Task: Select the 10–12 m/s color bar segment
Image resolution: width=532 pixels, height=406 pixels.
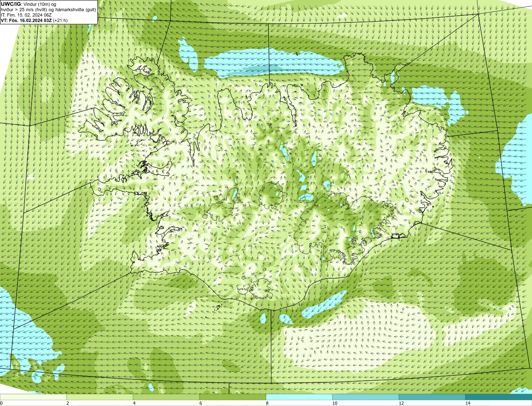Action: (366, 397)
